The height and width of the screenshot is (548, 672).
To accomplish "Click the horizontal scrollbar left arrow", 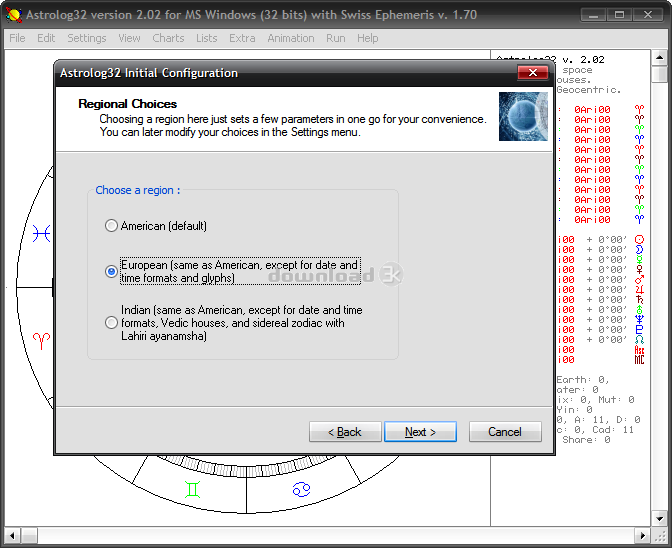I will pyautogui.click(x=12, y=536).
